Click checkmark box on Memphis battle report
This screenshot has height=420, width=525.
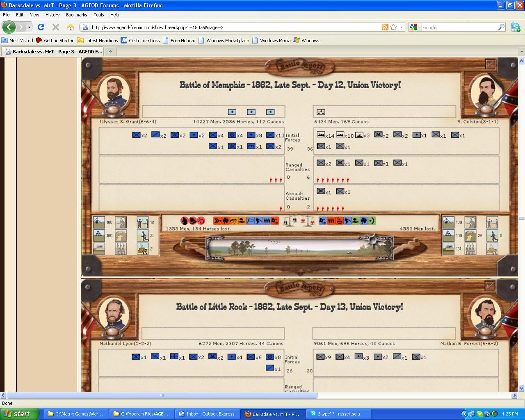click(x=490, y=64)
